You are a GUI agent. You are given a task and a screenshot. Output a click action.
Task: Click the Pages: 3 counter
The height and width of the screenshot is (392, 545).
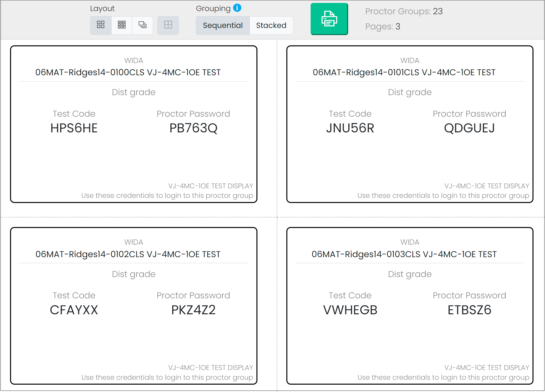[382, 26]
